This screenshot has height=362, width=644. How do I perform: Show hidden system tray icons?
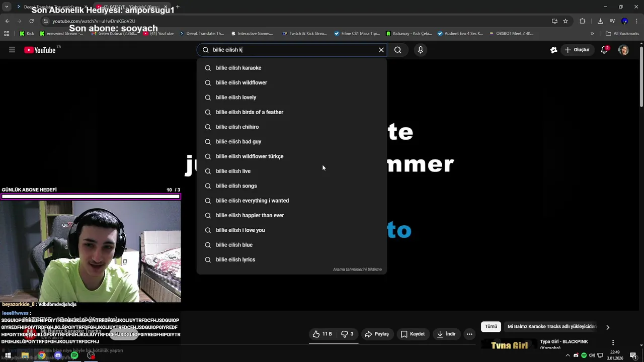coord(568,355)
